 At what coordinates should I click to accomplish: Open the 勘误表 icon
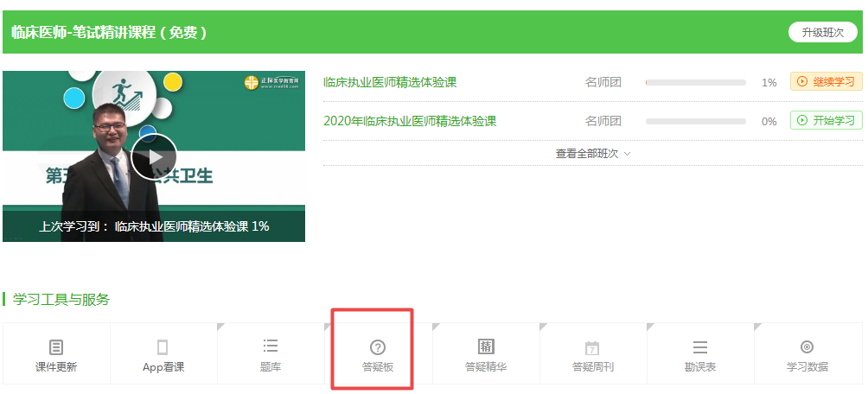pyautogui.click(x=700, y=347)
